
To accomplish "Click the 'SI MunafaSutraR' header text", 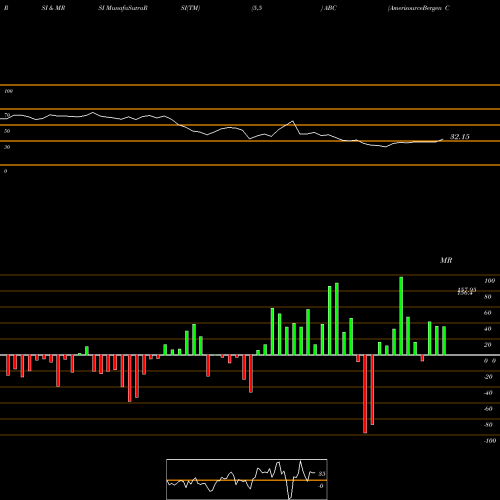I will pos(123,8).
